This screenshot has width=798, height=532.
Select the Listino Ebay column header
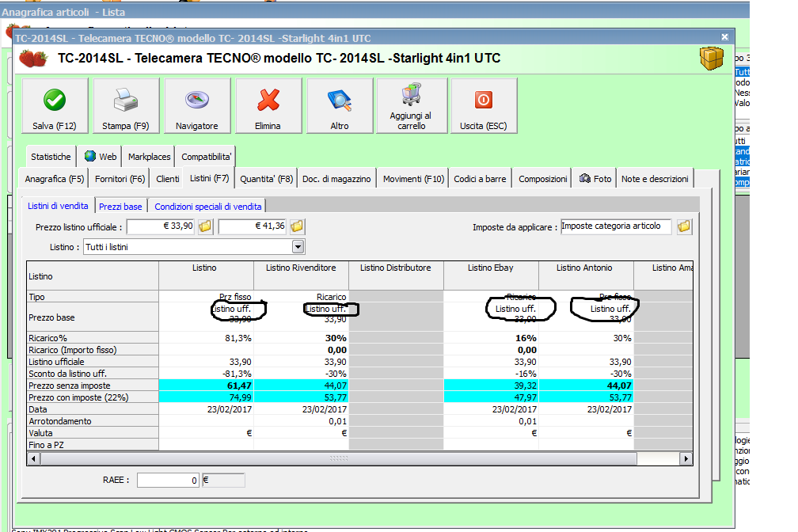point(491,275)
